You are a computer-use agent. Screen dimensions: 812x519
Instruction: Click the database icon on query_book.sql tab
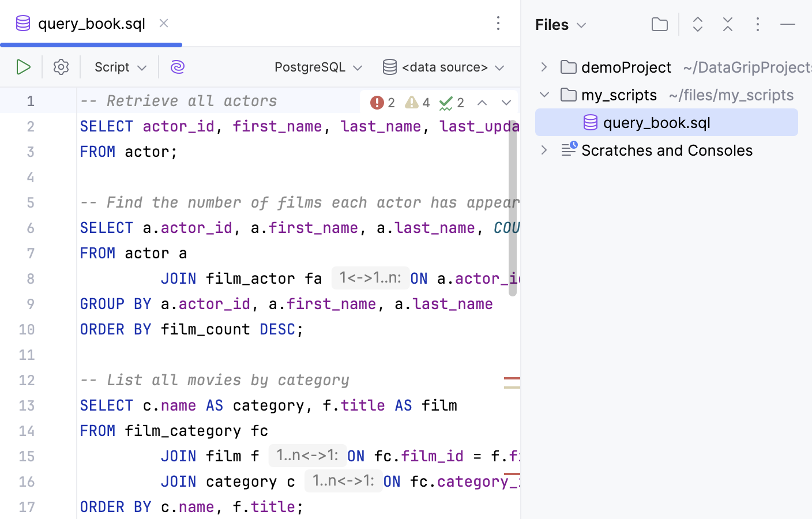coord(22,24)
